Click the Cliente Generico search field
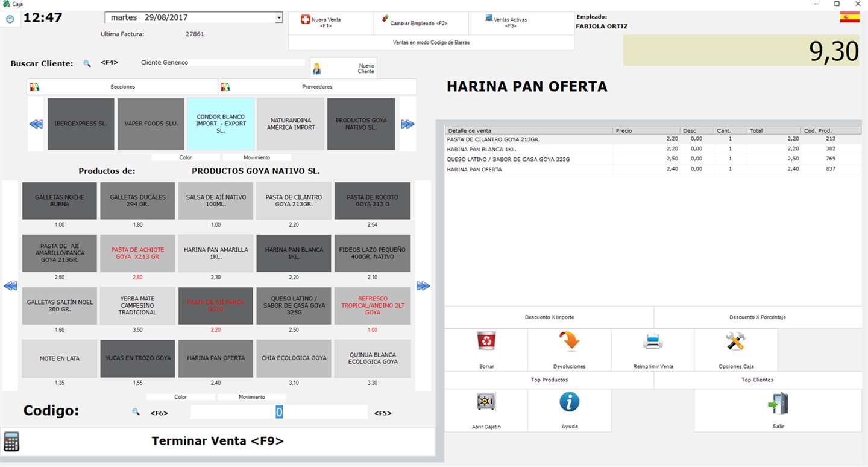 [x=222, y=63]
